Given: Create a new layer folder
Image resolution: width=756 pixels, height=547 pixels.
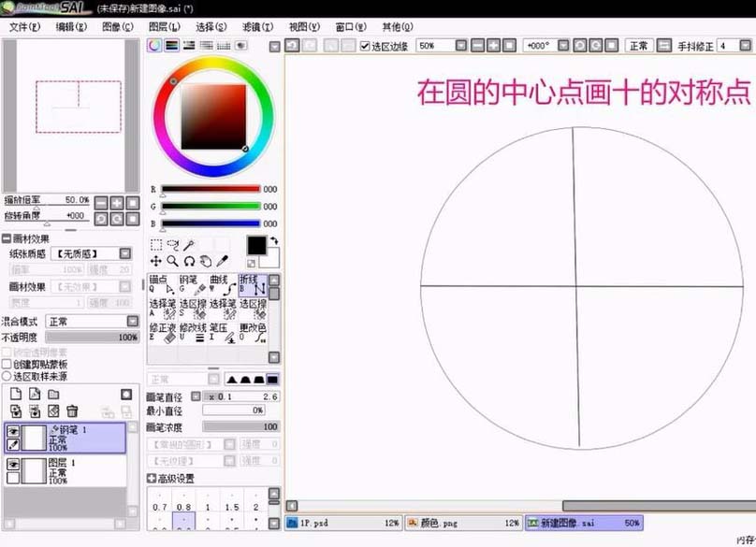Looking at the screenshot, I should (x=53, y=394).
